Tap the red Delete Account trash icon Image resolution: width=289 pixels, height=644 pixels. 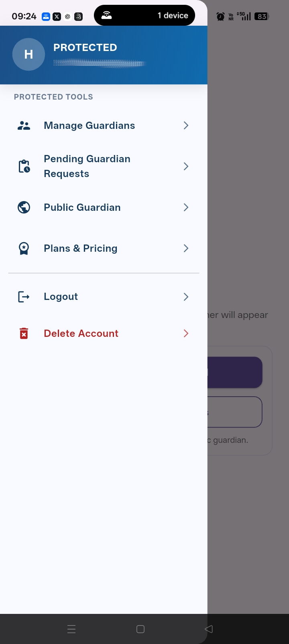click(x=24, y=334)
